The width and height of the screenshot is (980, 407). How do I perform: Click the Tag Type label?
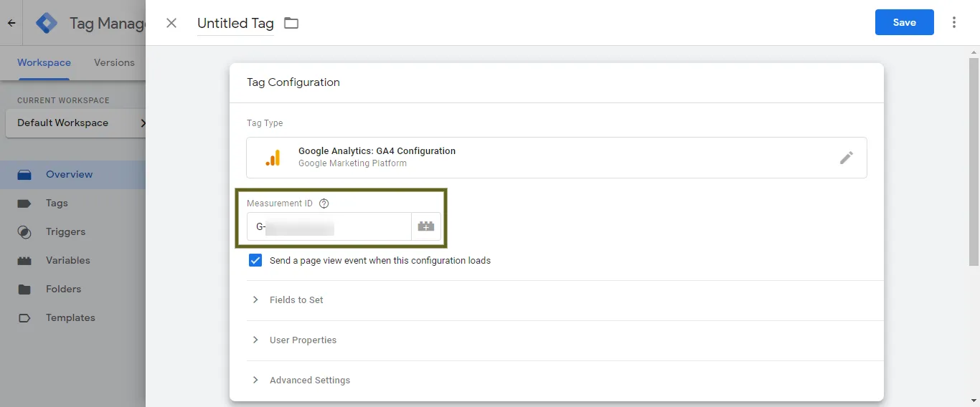tap(265, 123)
